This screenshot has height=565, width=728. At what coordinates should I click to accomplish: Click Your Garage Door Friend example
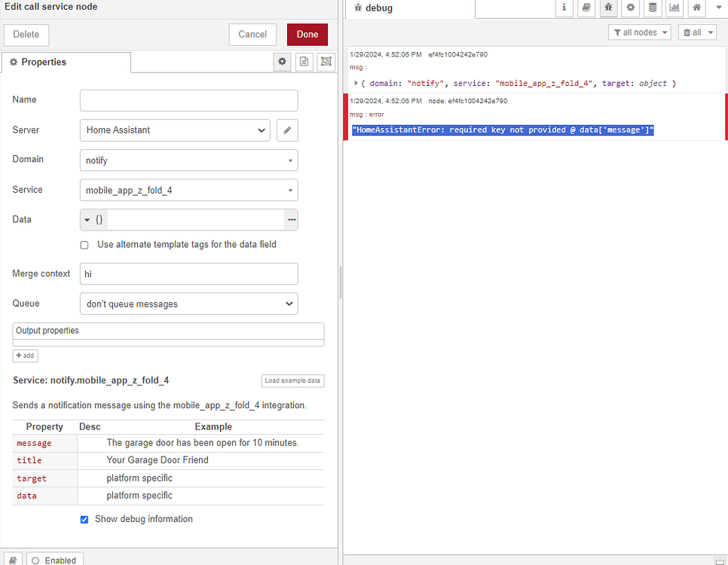pyautogui.click(x=158, y=460)
